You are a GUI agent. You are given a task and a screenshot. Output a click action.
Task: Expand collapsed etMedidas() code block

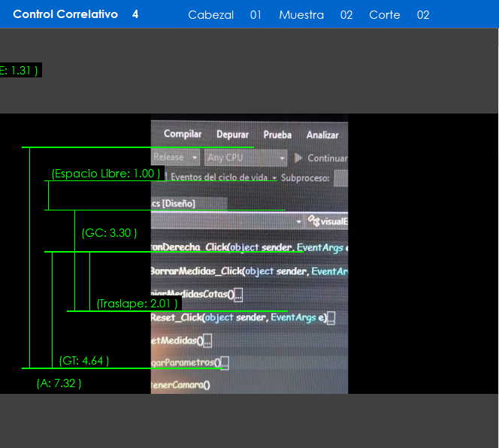pos(208,341)
